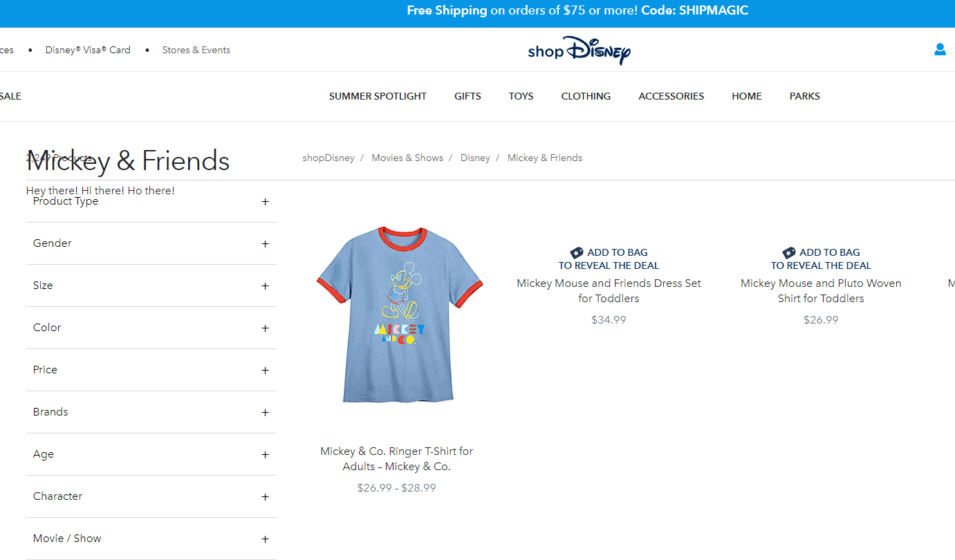Click the $34.99 price text
Image resolution: width=955 pixels, height=560 pixels.
pyautogui.click(x=609, y=319)
